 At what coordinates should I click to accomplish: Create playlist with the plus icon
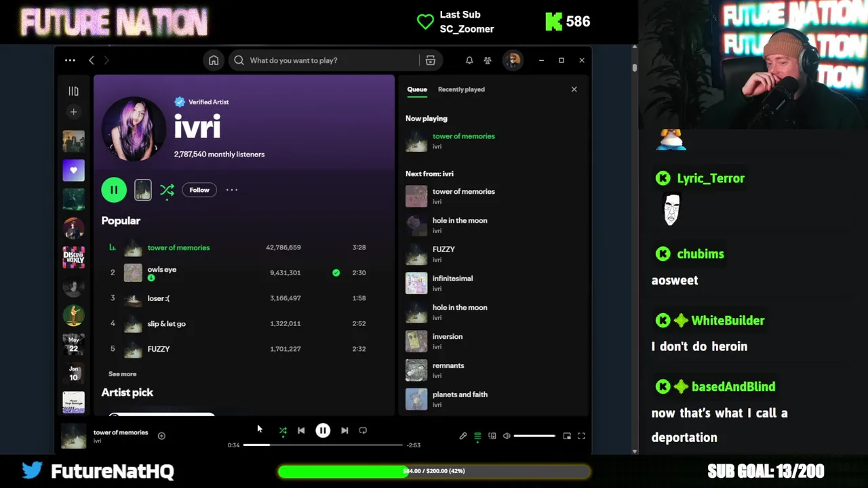coord(73,112)
